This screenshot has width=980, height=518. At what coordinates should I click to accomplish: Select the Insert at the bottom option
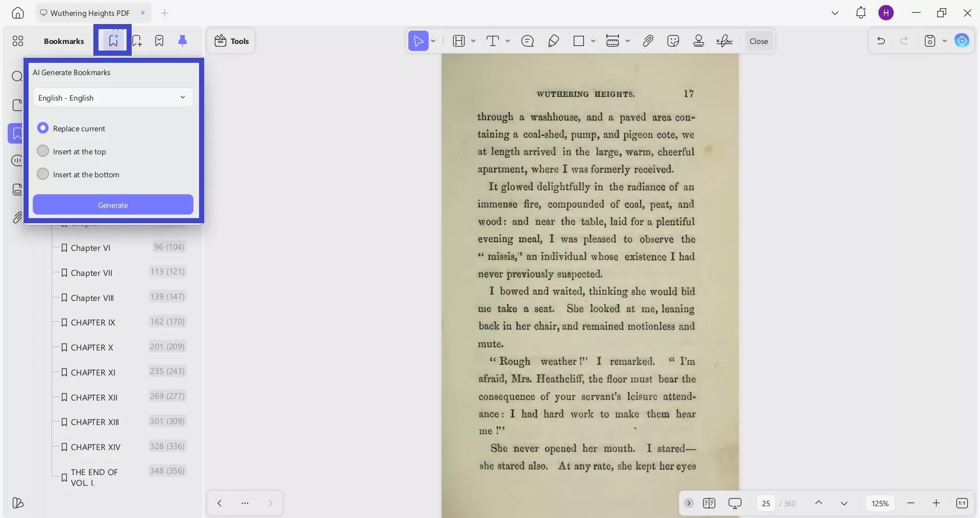click(x=43, y=174)
